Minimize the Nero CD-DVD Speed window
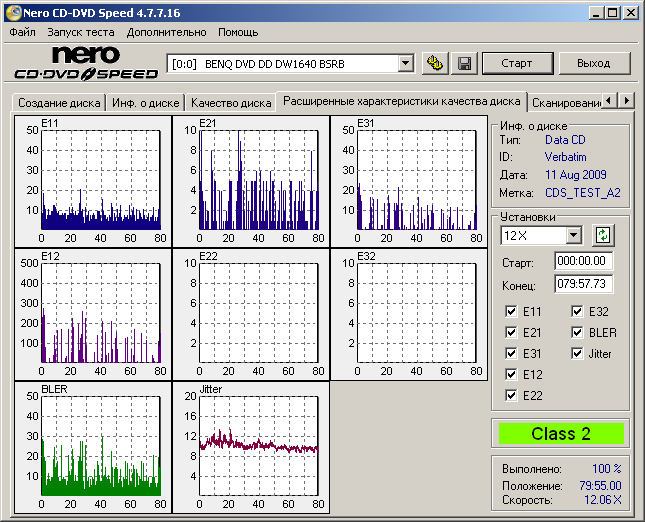This screenshot has height=522, width=645. pyautogui.click(x=595, y=12)
